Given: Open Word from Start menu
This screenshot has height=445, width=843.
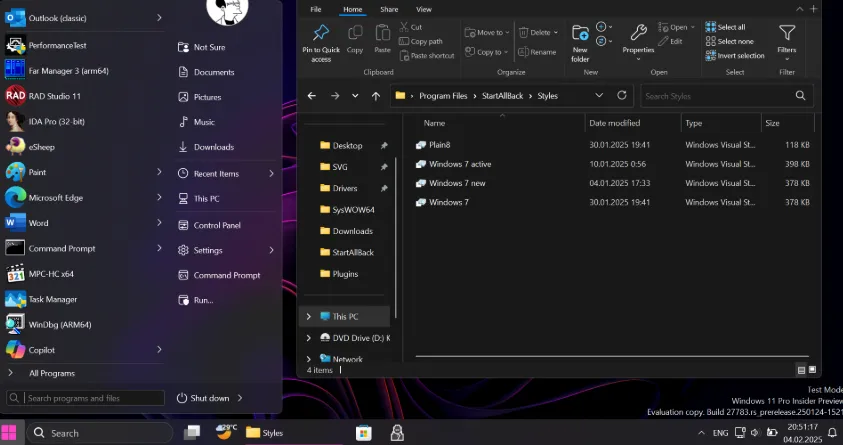Looking at the screenshot, I should pyautogui.click(x=83, y=222).
